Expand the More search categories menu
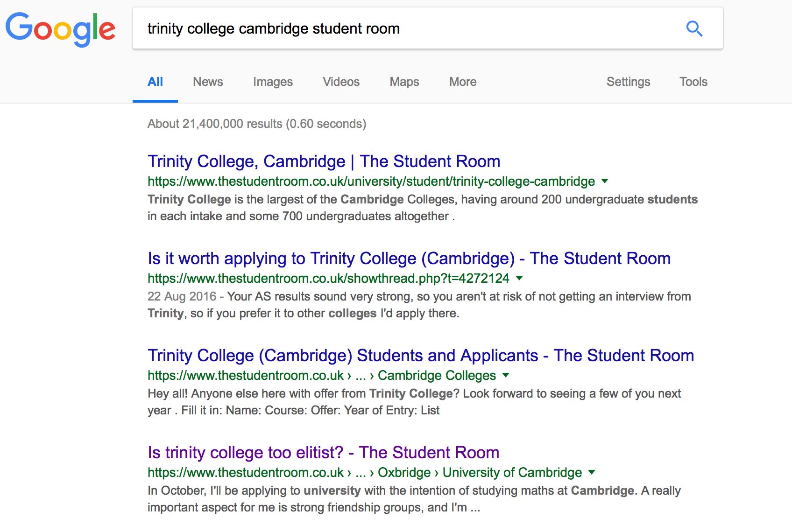 tap(463, 82)
